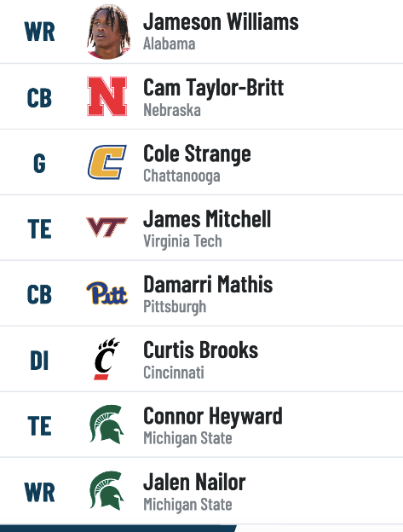The height and width of the screenshot is (532, 403).
Task: Click the DI position label for Curtis Brooks
Action: 39,361
